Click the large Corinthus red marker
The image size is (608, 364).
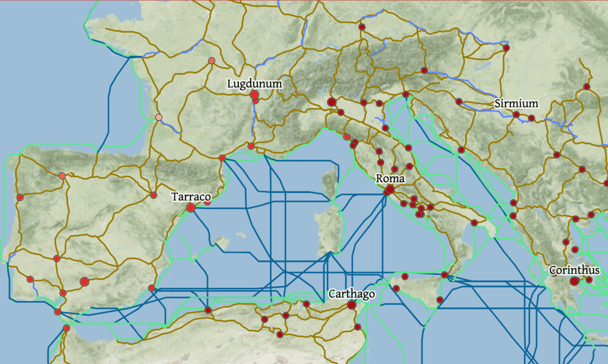[x=574, y=281]
